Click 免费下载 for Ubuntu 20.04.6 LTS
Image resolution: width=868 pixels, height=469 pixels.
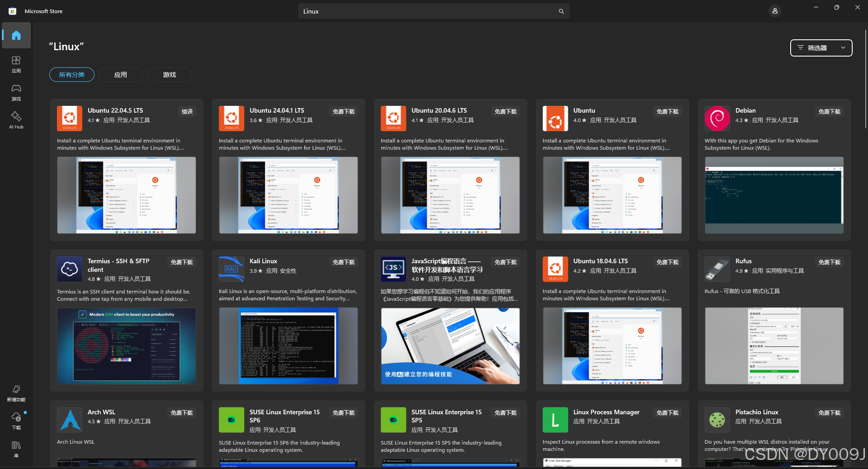[505, 112]
